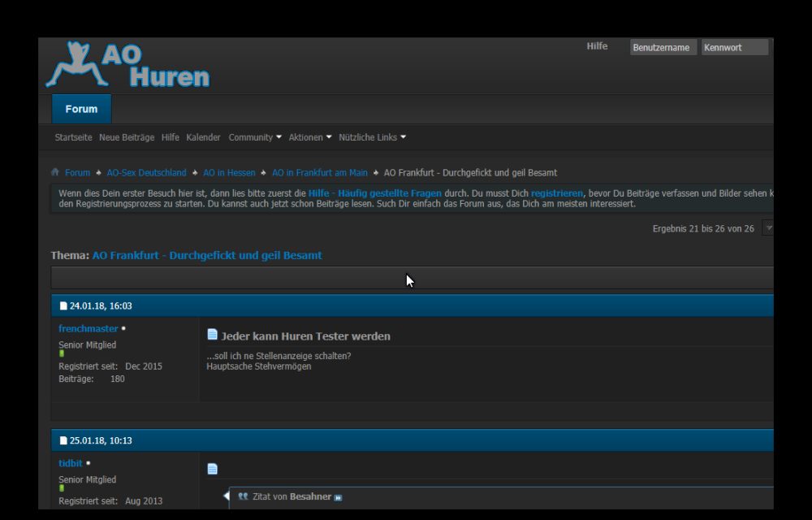Image resolution: width=812 pixels, height=520 pixels.
Task: Open Neue Beiträge in the navigation bar
Action: click(127, 137)
